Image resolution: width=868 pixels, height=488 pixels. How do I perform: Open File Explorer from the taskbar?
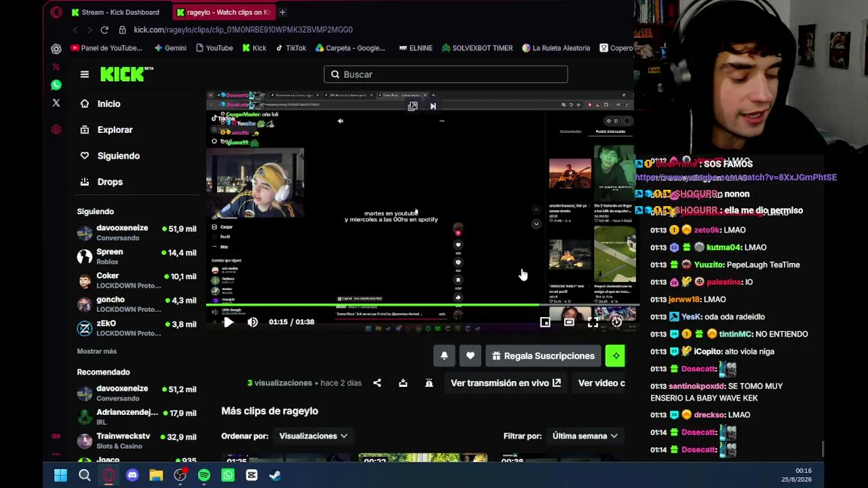point(156,475)
